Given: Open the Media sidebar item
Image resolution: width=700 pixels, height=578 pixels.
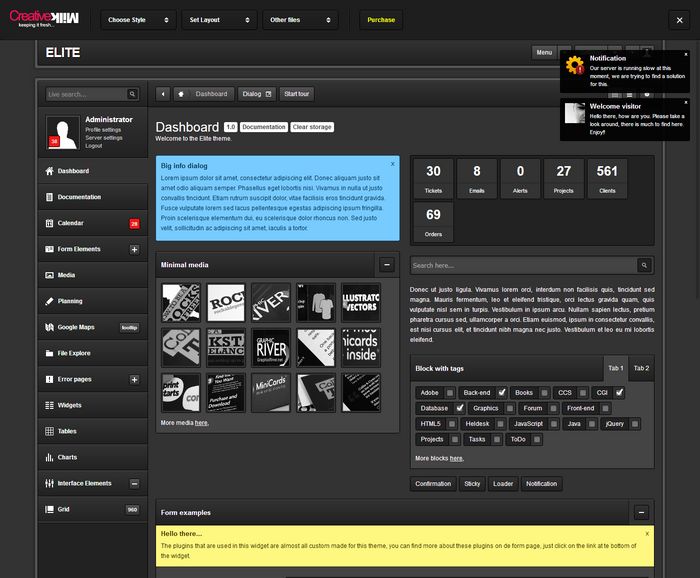Looking at the screenshot, I should coord(93,275).
